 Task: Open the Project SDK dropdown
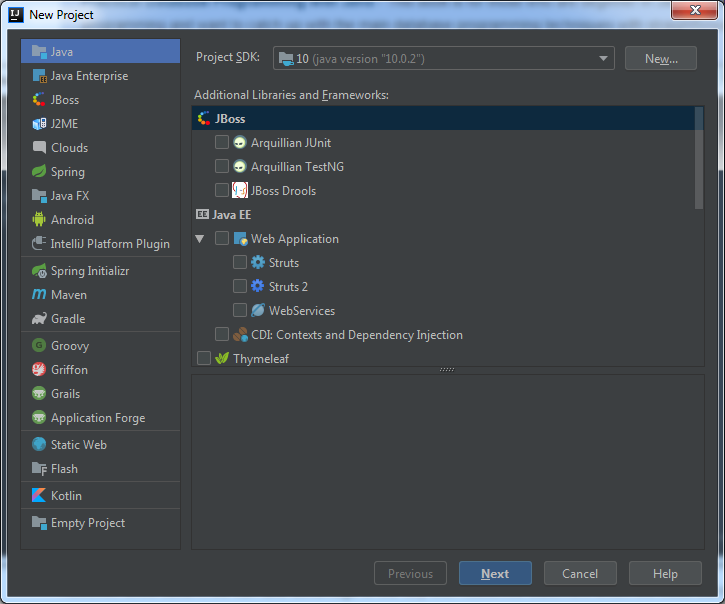click(443, 58)
